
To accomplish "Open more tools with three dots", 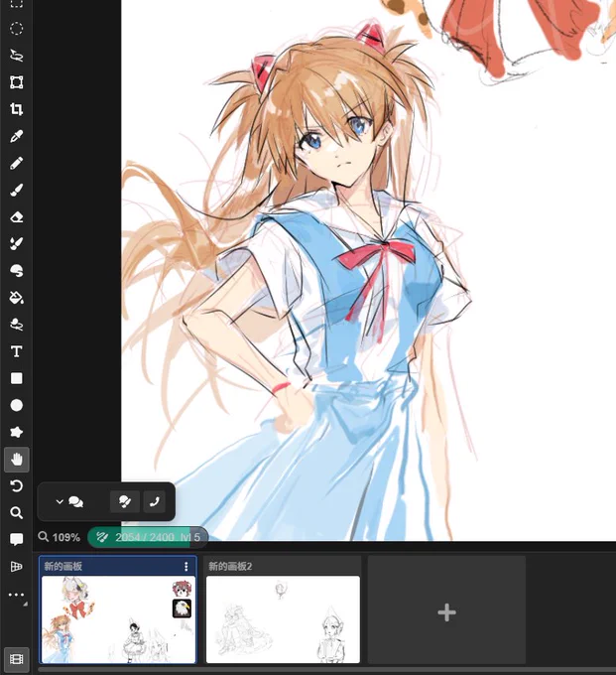I will pos(16,595).
